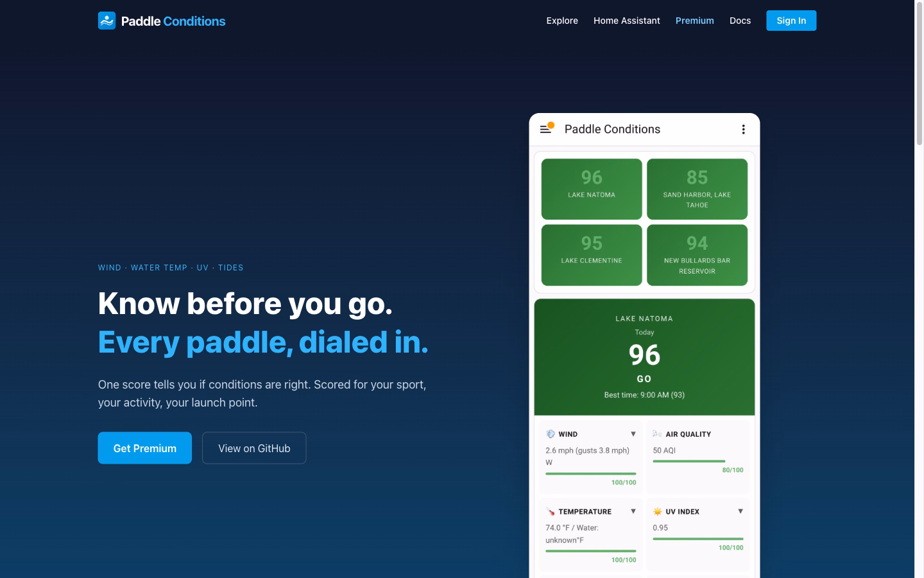Open the hamburger menu in the app preview
Screen dimensions: 924x578
click(545, 129)
